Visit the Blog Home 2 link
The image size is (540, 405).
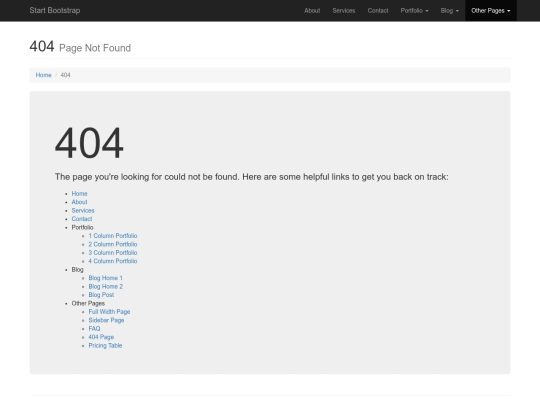[x=106, y=287]
